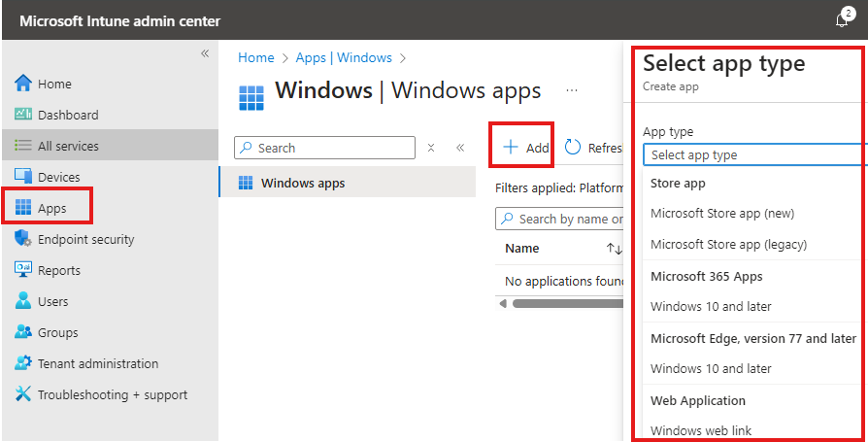868x442 pixels.
Task: Click the Endpoint security shield icon
Action: (23, 239)
